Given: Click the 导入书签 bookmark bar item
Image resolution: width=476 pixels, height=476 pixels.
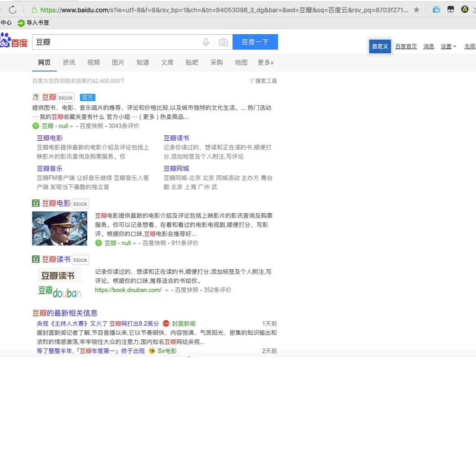Looking at the screenshot, I should click(33, 23).
